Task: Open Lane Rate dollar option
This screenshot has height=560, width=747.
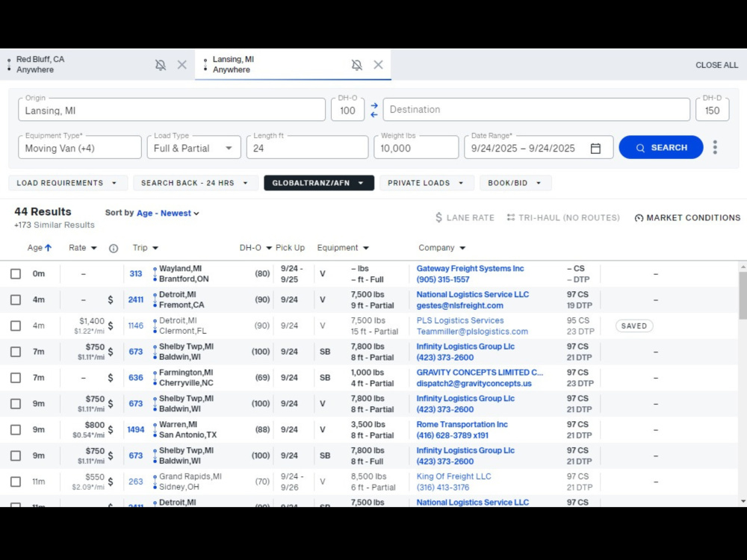Action: pos(465,217)
